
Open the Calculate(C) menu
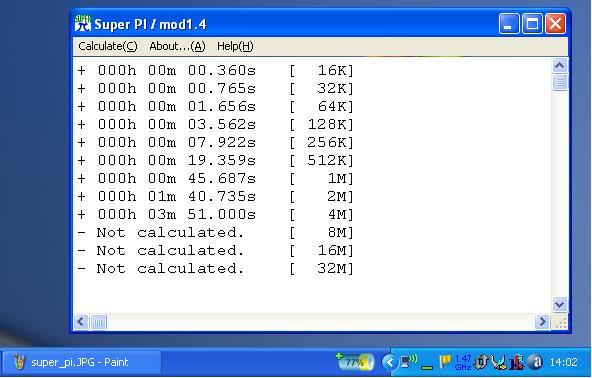[x=108, y=46]
